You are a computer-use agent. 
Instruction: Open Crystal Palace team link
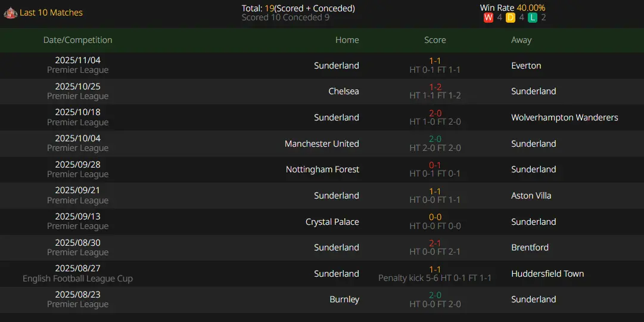[x=332, y=222]
